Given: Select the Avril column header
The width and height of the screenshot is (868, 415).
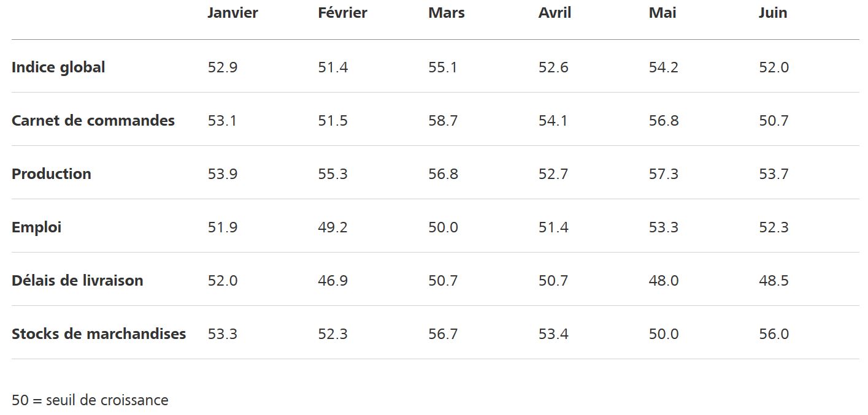Looking at the screenshot, I should click(x=555, y=13).
